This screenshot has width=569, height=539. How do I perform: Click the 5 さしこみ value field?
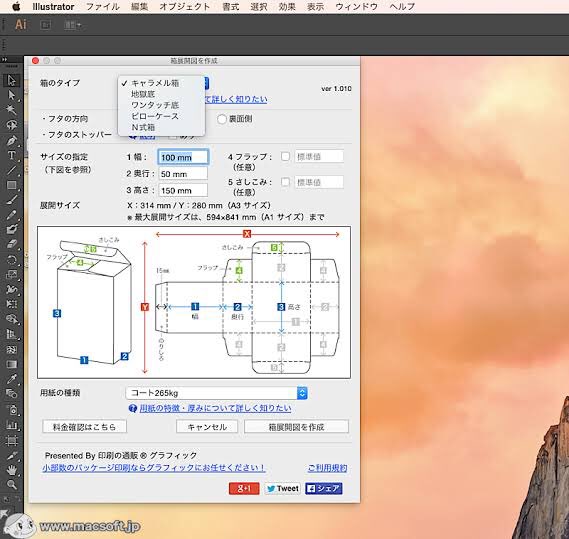click(319, 182)
